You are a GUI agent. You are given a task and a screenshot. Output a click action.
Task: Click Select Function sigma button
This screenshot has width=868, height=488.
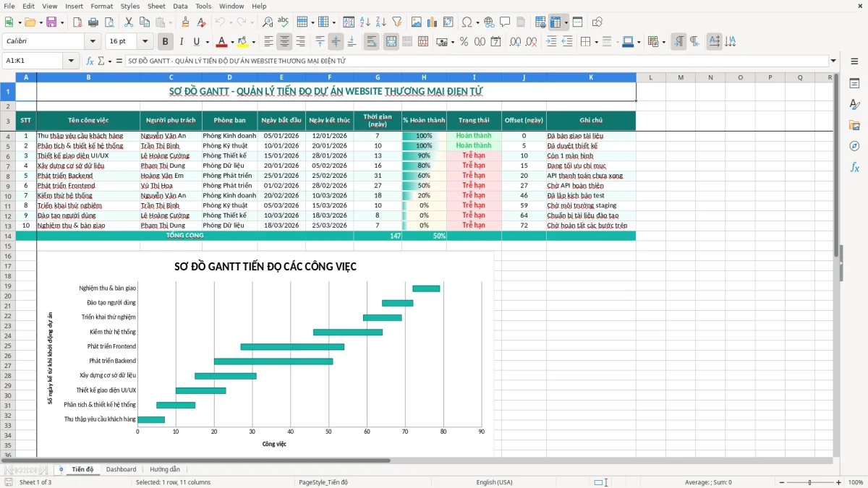[101, 61]
